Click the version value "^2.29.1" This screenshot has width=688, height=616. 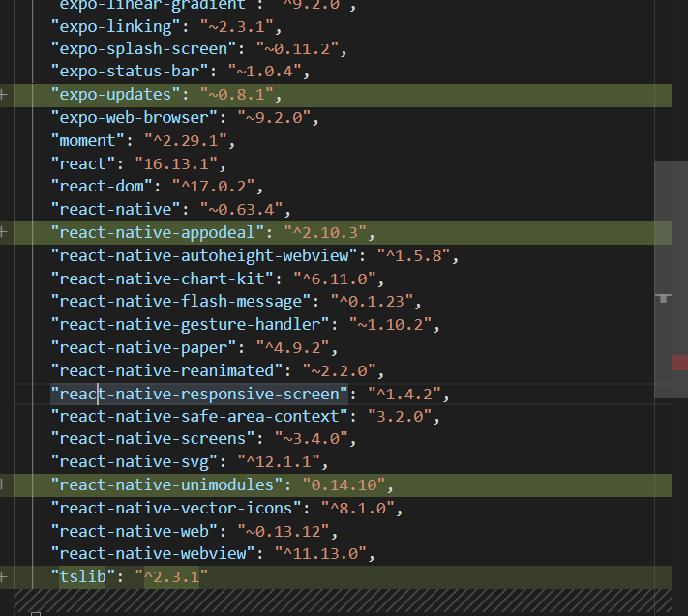pos(186,141)
